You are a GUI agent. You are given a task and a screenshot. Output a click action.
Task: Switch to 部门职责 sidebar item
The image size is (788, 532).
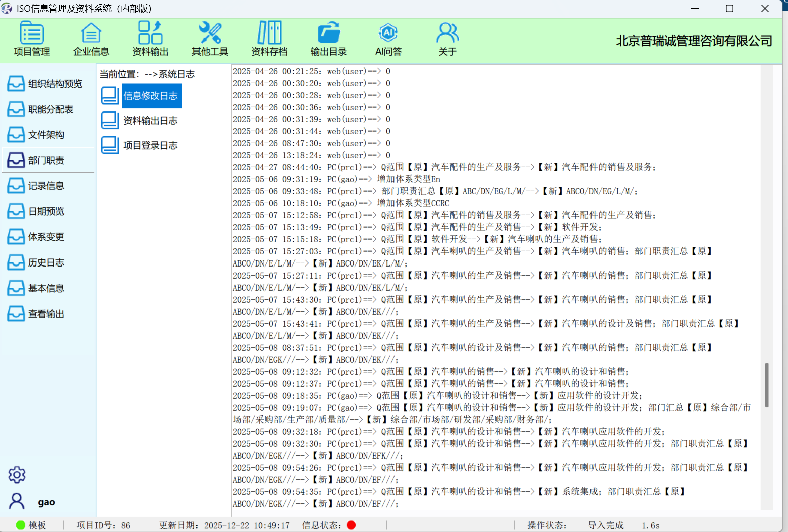pos(48,160)
